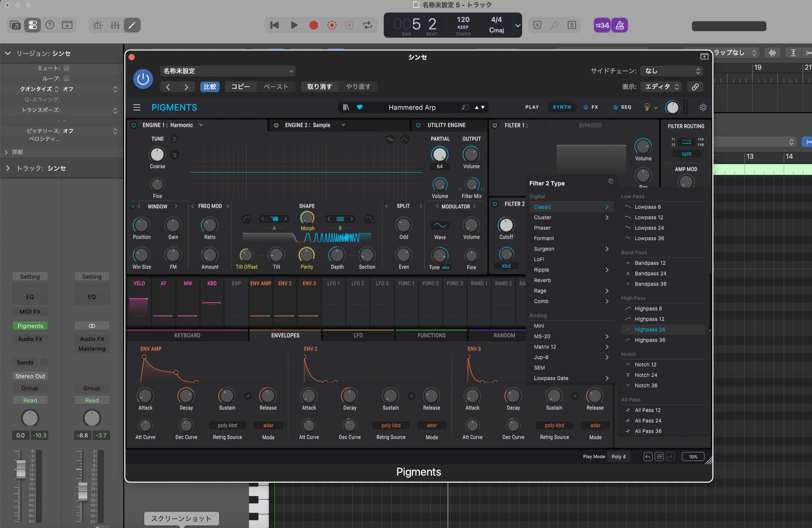The width and height of the screenshot is (812, 528).
Task: Toggle Engine 2 Sample power switch
Action: tap(276, 125)
